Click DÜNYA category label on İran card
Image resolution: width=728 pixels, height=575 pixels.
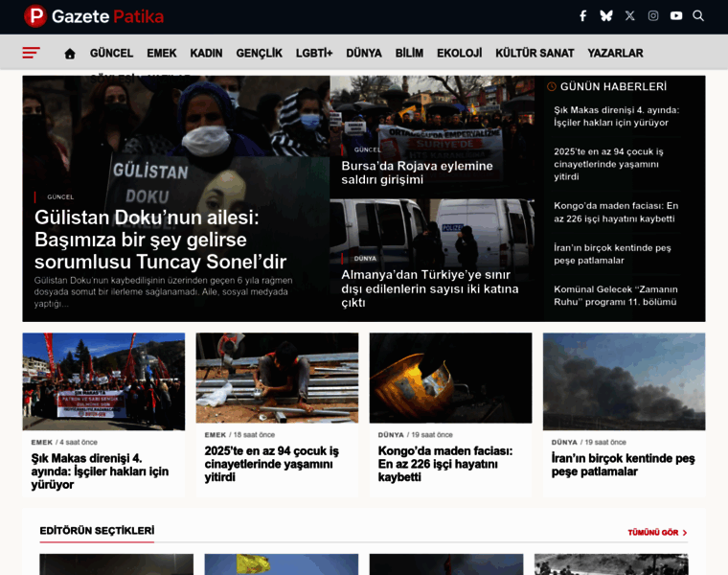point(564,442)
